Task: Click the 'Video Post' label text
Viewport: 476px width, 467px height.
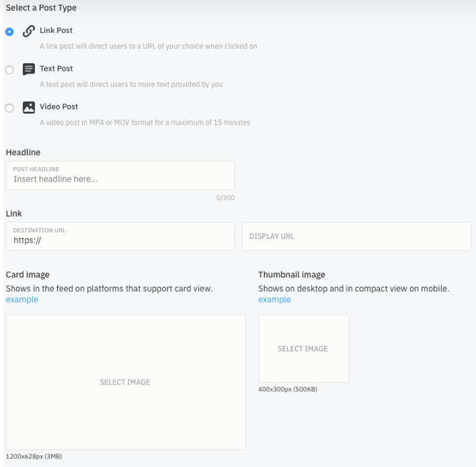Action: point(59,107)
